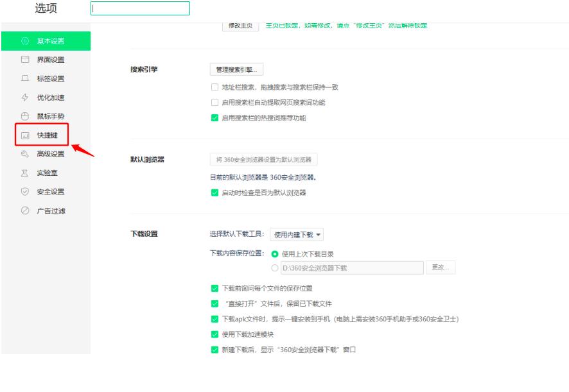This screenshot has width=569, height=392.
Task: Uncheck 直接打开文件后保留已下载文件
Action: [x=214, y=303]
